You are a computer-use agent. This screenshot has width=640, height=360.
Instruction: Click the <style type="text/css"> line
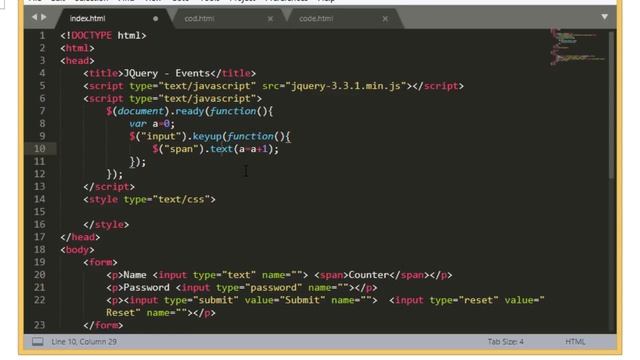149,199
